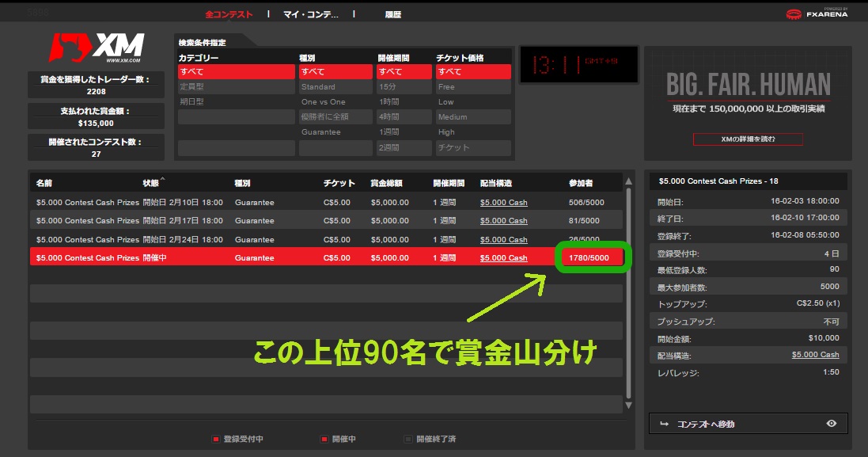This screenshot has height=457, width=868.
Task: Sort table by チケット column
Action: (x=339, y=183)
